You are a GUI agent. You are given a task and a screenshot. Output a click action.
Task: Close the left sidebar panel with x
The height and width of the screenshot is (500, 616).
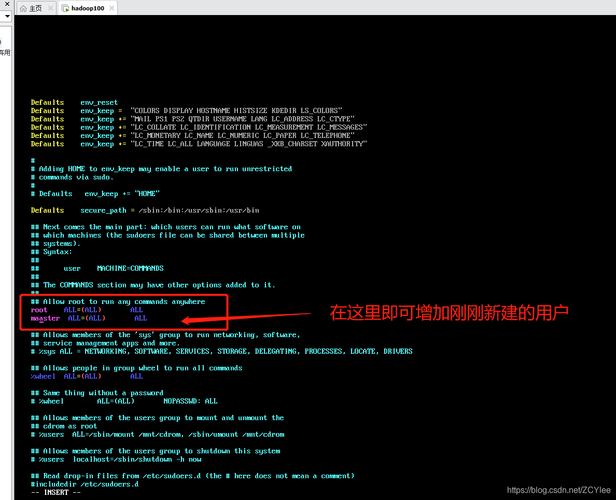coord(7,4)
